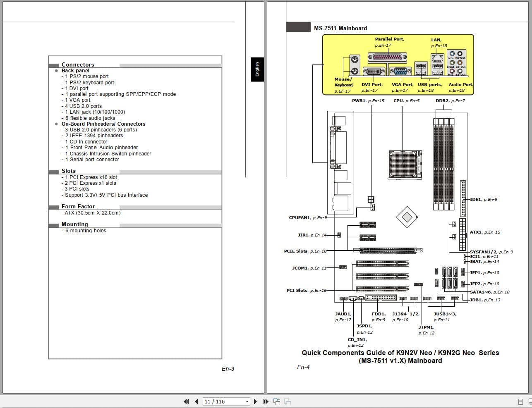
Task: Click the '1 PS/2 keyboard port' line
Action: coord(88,82)
